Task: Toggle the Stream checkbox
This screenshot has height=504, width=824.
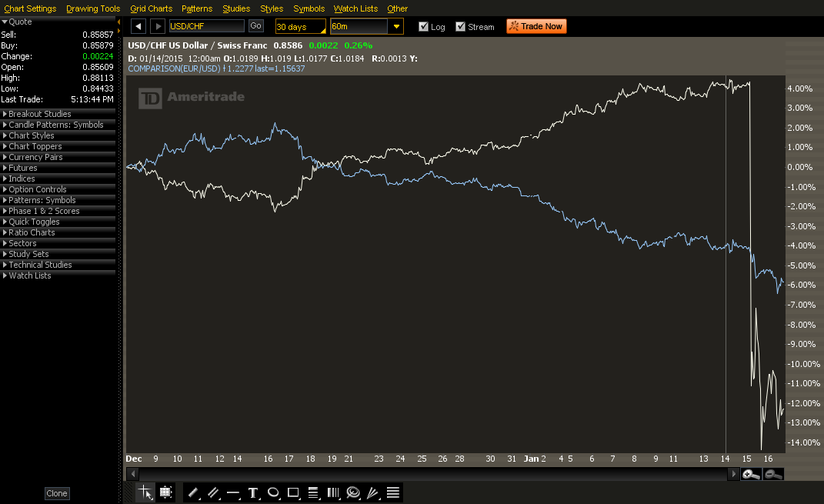Action: coord(460,26)
